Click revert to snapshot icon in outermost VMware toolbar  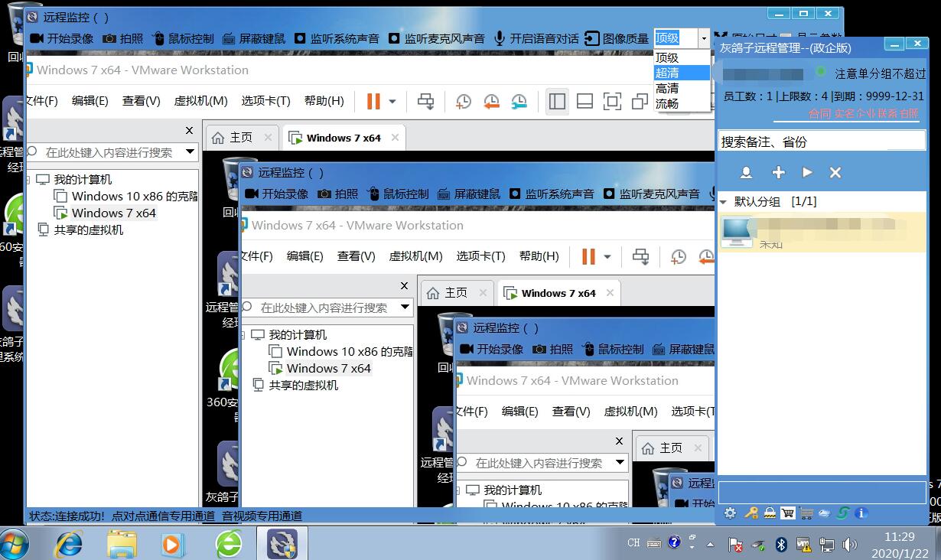coord(491,101)
